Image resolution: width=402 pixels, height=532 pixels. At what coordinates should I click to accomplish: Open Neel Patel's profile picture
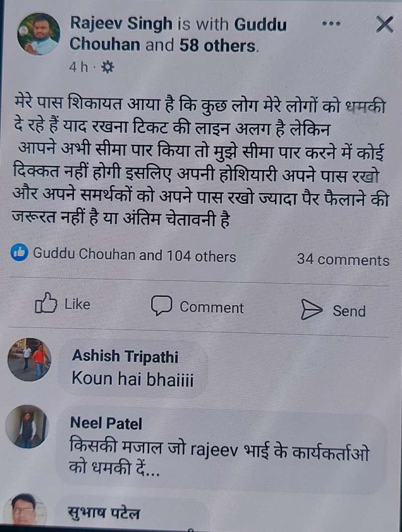(x=27, y=427)
